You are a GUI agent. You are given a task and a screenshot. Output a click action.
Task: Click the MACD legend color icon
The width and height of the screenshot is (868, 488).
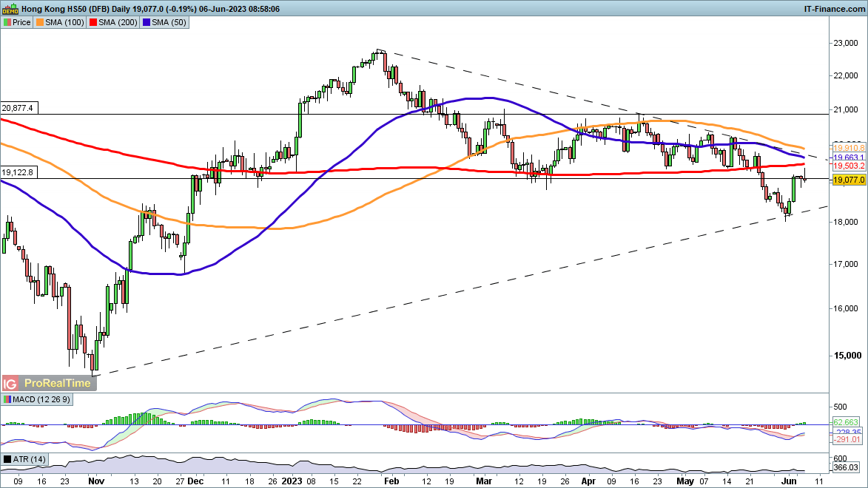(x=7, y=399)
